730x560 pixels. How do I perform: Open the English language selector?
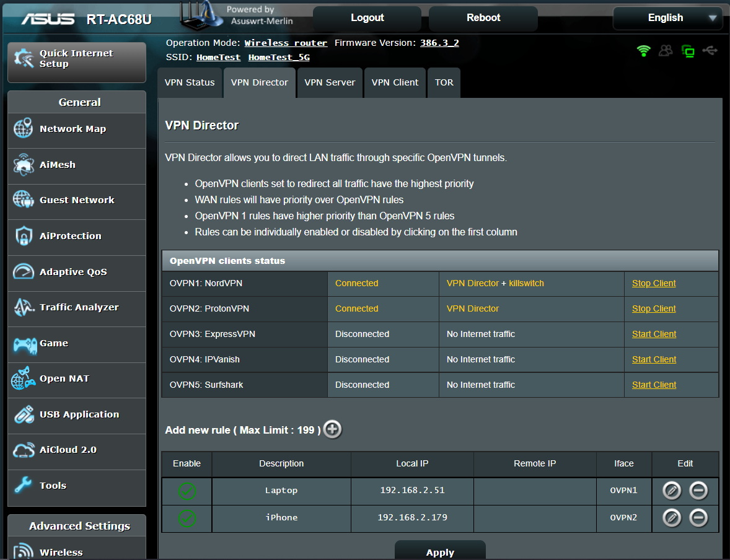[667, 18]
